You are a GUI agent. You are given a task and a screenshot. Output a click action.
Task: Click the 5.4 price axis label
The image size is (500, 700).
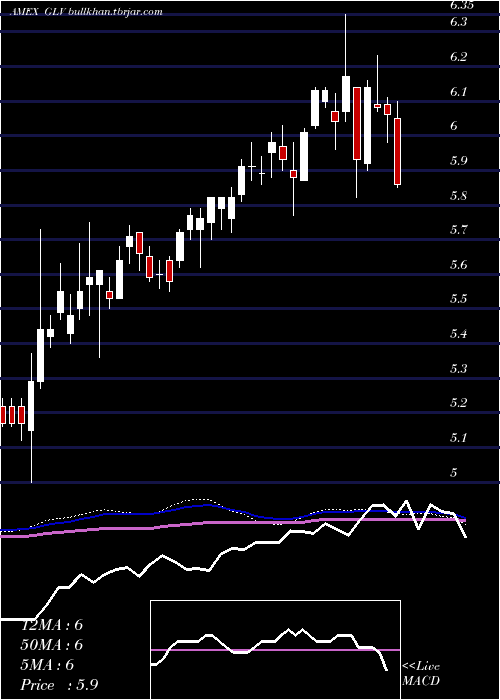[x=458, y=333]
